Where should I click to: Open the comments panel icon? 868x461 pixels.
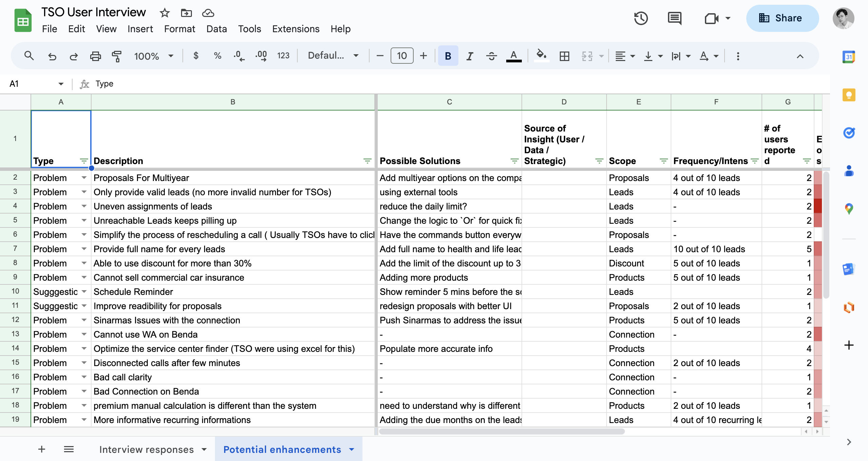click(675, 18)
